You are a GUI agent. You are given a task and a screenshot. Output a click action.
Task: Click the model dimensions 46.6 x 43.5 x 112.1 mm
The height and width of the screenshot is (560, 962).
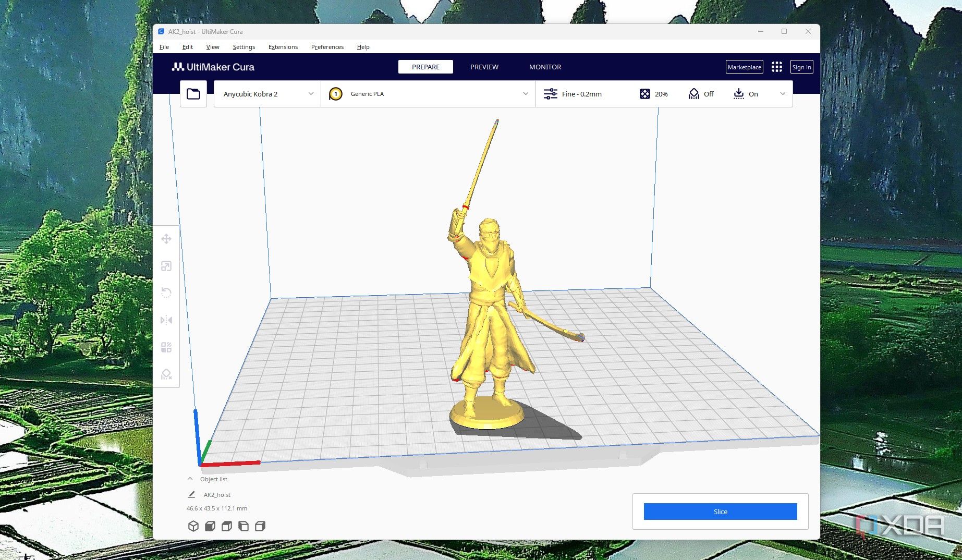click(217, 508)
